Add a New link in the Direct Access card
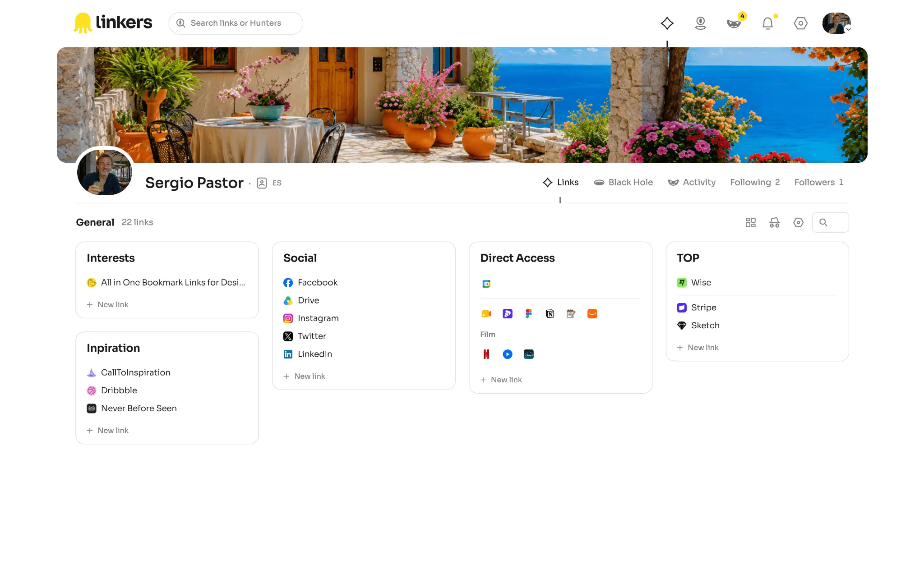Screen dimensions: 924x588 (x=501, y=380)
